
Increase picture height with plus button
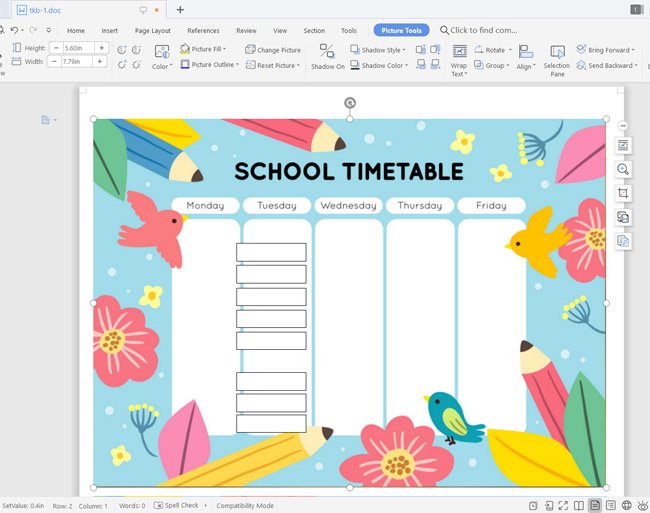pos(101,48)
